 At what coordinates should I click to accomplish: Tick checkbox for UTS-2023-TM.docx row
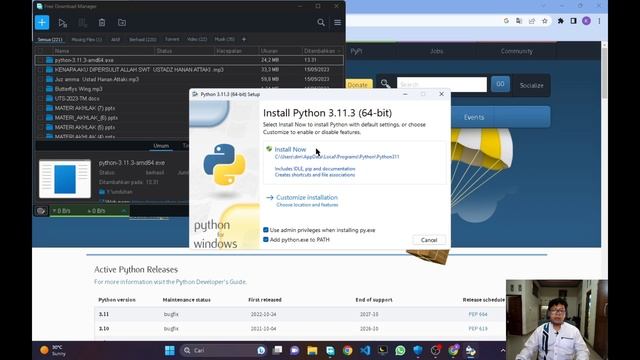40,98
